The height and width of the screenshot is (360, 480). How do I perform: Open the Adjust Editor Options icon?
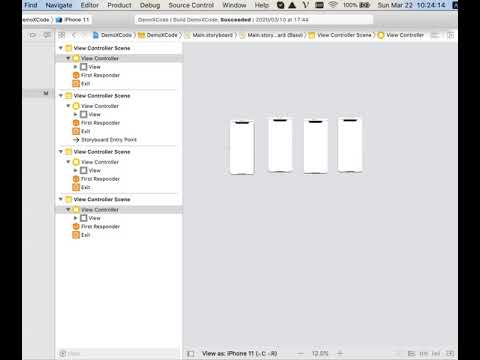[x=435, y=35]
